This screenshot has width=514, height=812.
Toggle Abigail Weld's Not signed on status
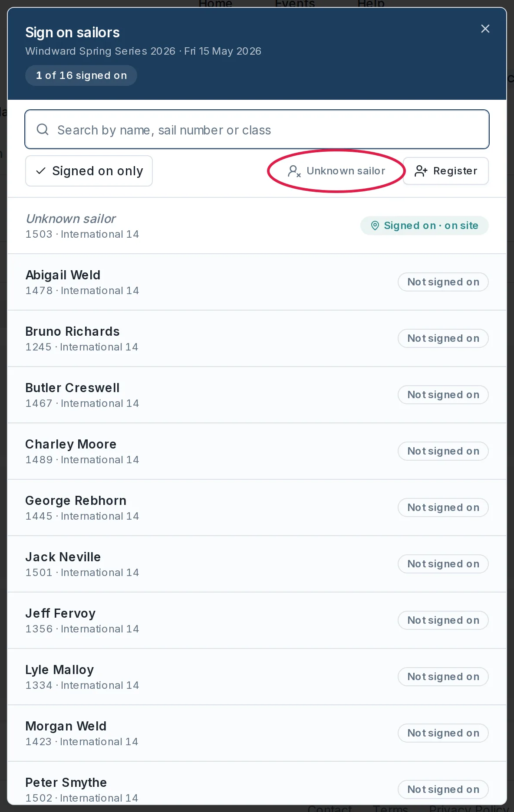pyautogui.click(x=443, y=282)
